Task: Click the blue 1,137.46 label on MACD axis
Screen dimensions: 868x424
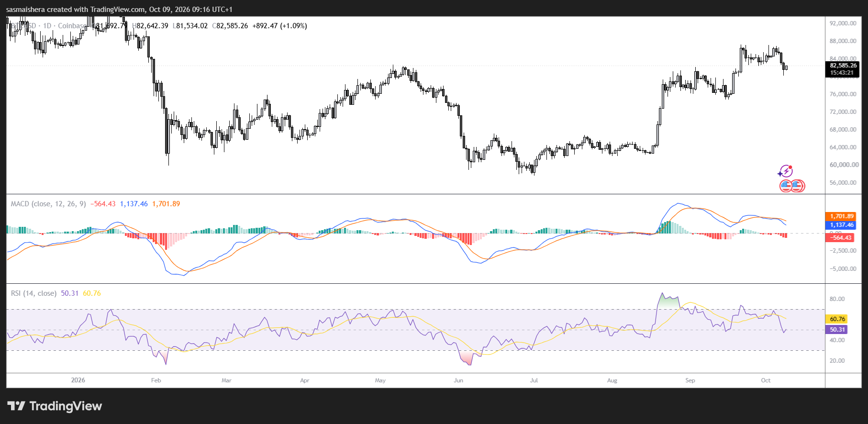Action: pos(841,225)
